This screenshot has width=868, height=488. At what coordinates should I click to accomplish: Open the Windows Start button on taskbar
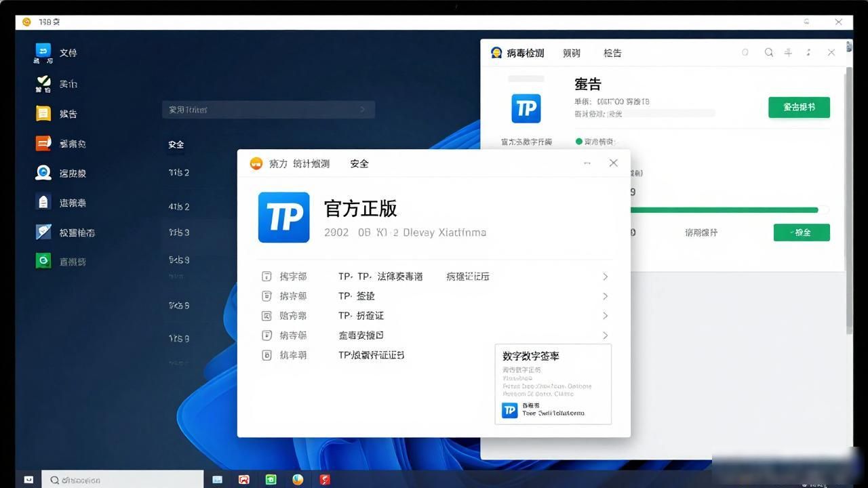[x=28, y=479]
